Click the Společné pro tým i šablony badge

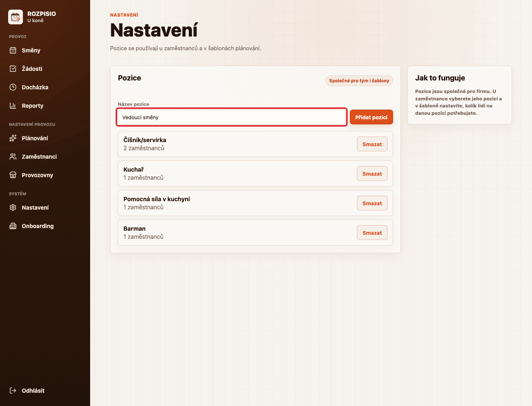(359, 80)
